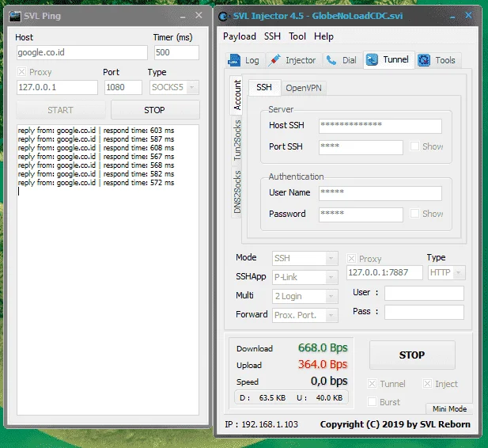The width and height of the screenshot is (488, 448).
Task: Click the Timer (ms) field showing 500
Action: tap(176, 52)
